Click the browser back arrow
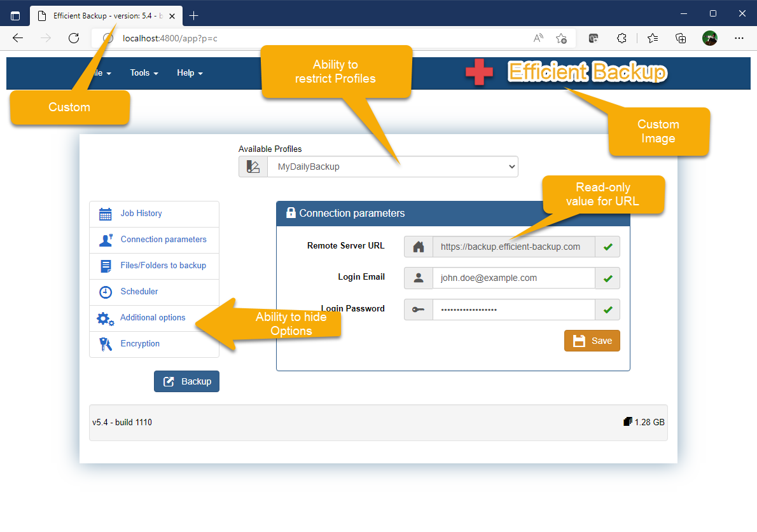The image size is (757, 532). [18, 38]
